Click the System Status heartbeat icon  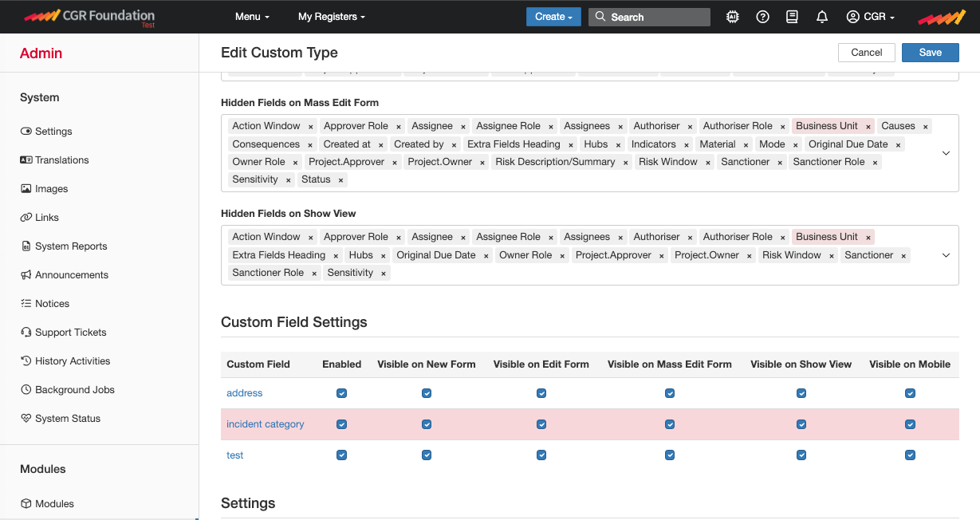click(x=26, y=418)
